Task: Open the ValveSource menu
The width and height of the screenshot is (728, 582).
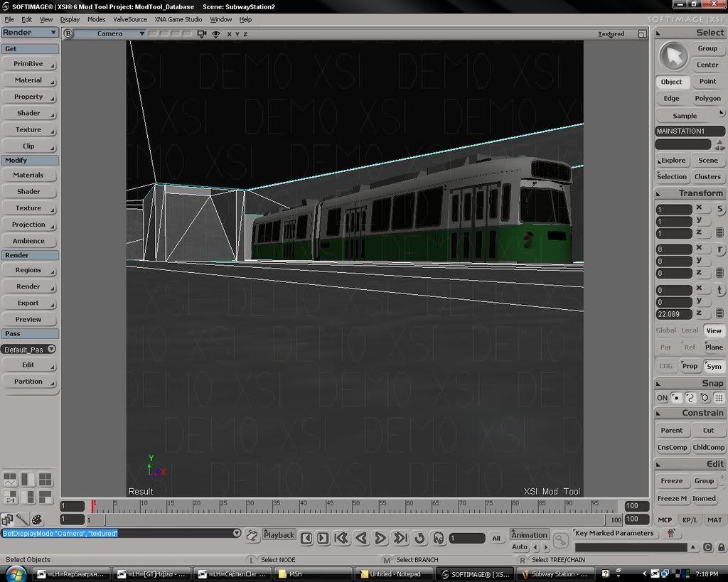Action: click(x=130, y=19)
